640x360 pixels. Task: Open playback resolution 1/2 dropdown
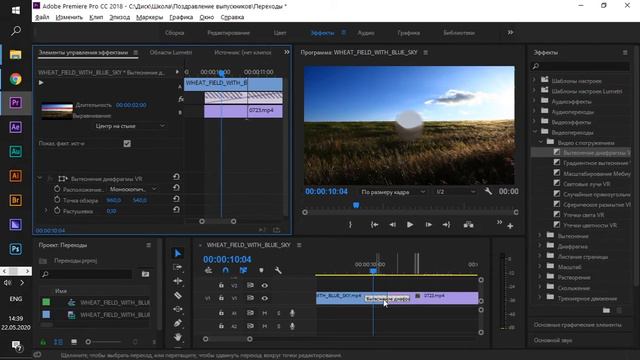tap(456, 192)
